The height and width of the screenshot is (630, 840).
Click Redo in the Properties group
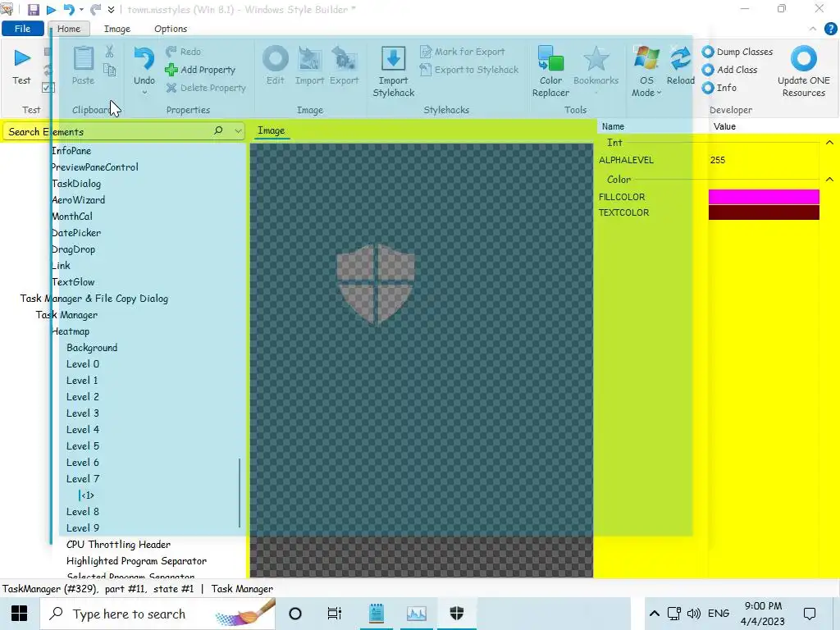[x=183, y=52]
